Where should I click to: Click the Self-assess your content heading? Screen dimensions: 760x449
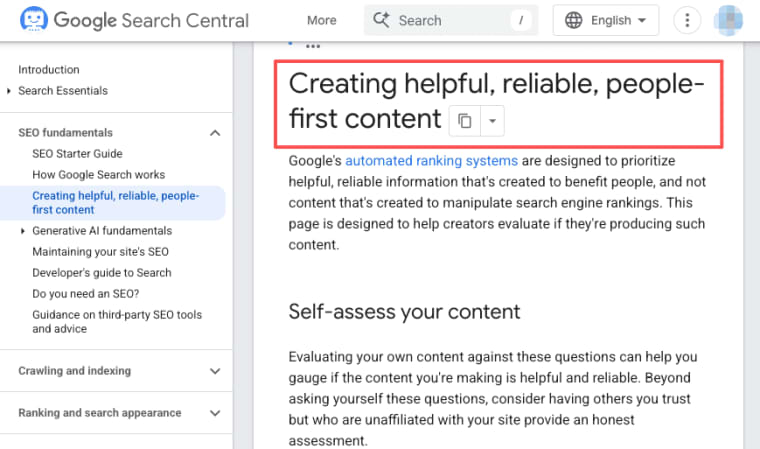point(404,312)
